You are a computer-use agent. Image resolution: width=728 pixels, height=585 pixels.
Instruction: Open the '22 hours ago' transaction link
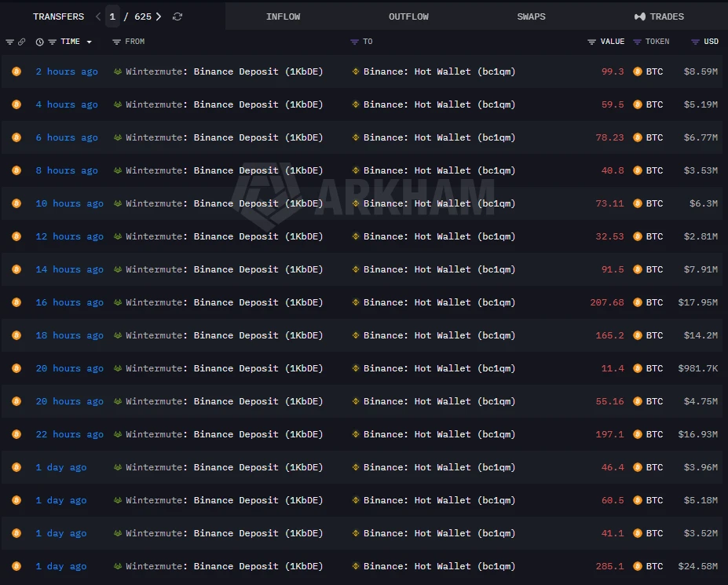click(x=70, y=434)
